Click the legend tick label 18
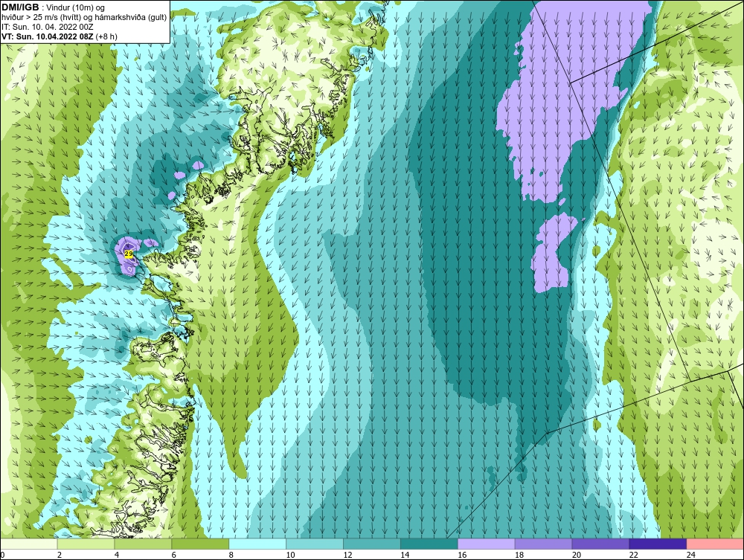Screen dimensions: 744x560 point(519,555)
